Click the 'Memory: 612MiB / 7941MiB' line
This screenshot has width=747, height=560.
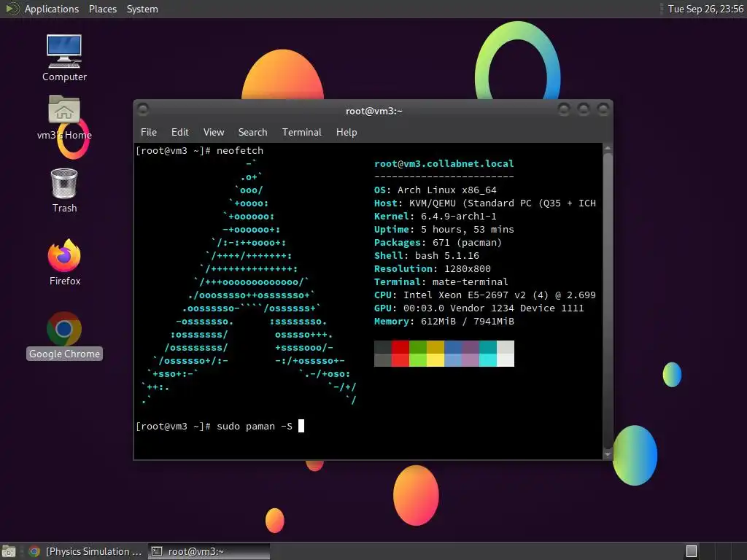(x=444, y=322)
